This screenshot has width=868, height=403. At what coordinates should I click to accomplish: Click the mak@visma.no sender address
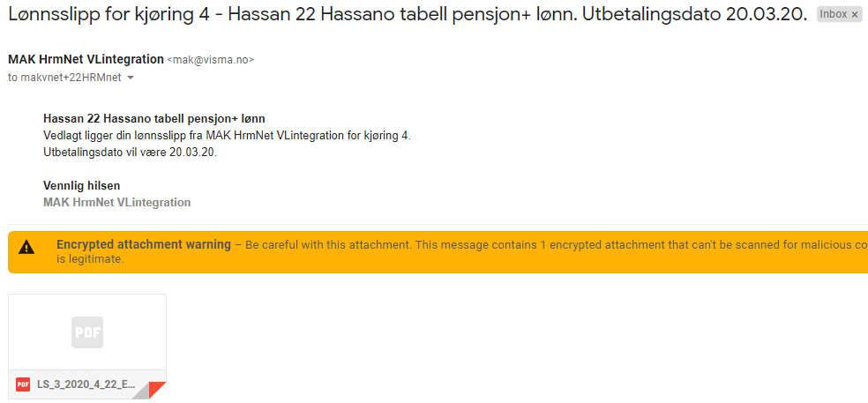click(x=210, y=60)
